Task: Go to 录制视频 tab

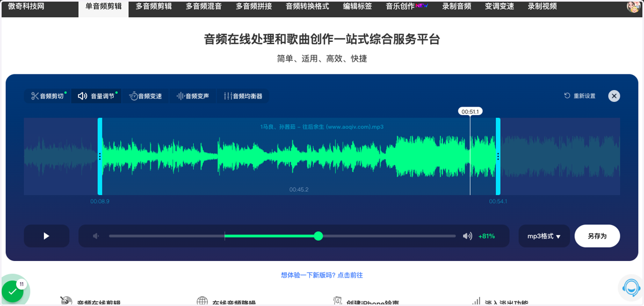Action: (x=542, y=6)
